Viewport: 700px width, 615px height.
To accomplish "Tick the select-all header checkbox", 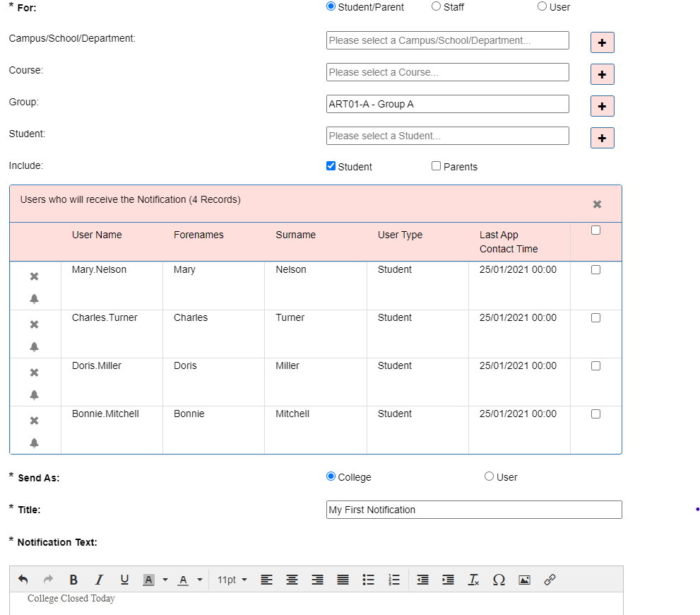I will click(595, 230).
